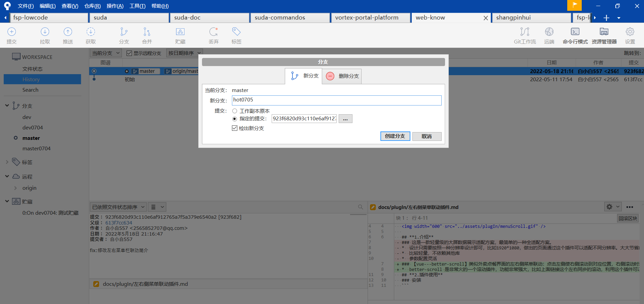The width and height of the screenshot is (644, 304).
Task: Click the 合并 merge toolbar icon
Action: (x=147, y=32)
